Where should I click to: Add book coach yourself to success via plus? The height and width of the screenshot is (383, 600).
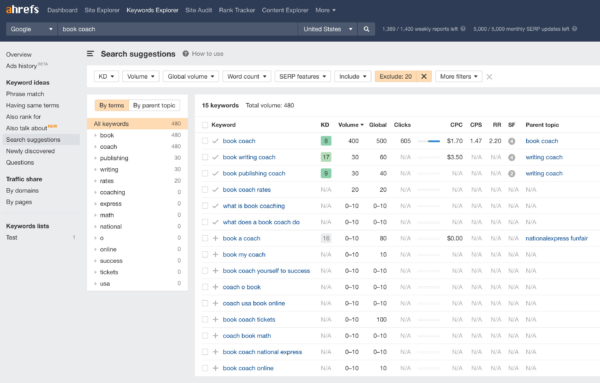coord(215,271)
